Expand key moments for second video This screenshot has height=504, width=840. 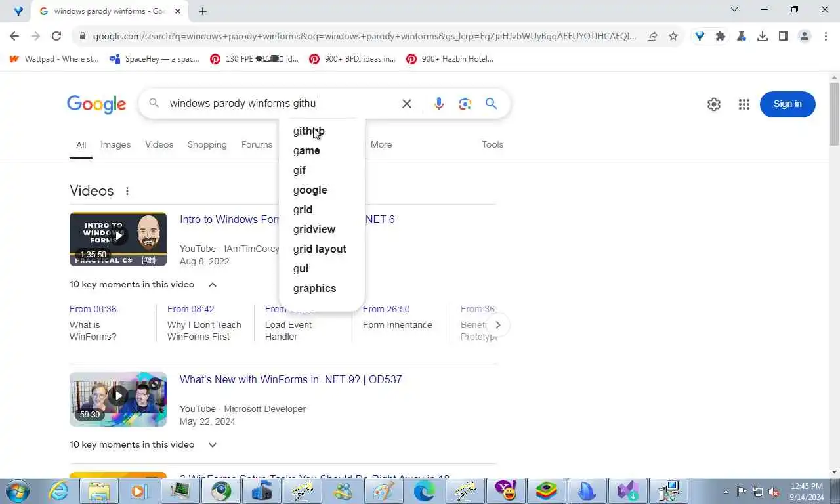tap(213, 445)
